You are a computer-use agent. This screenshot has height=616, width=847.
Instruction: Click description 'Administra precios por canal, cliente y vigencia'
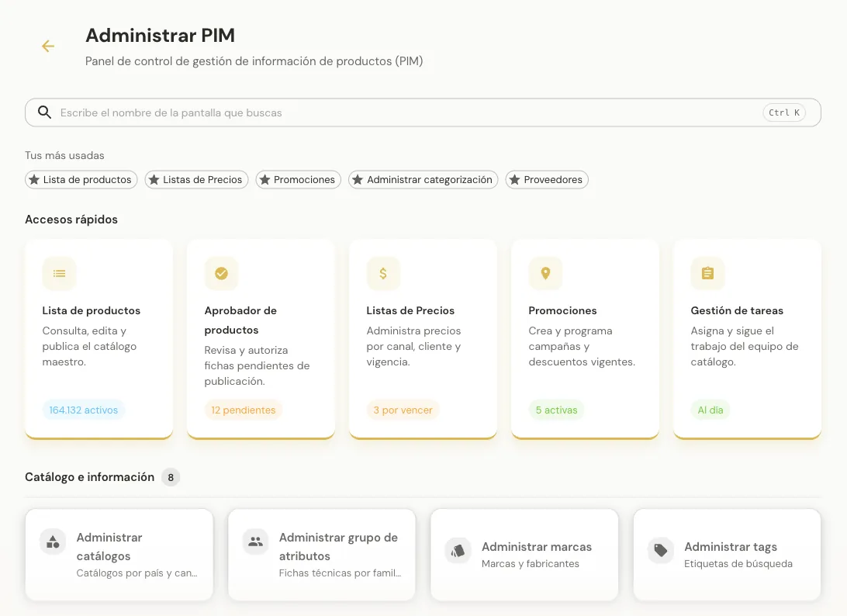coord(413,346)
